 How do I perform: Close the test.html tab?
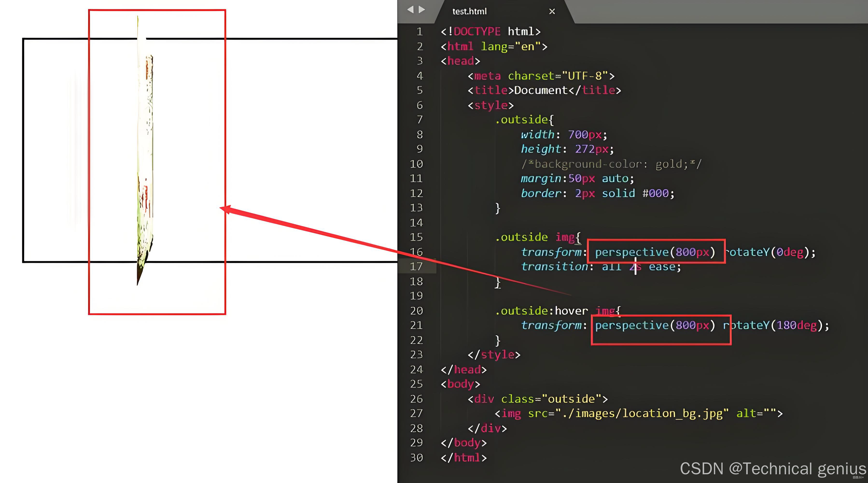coord(552,11)
